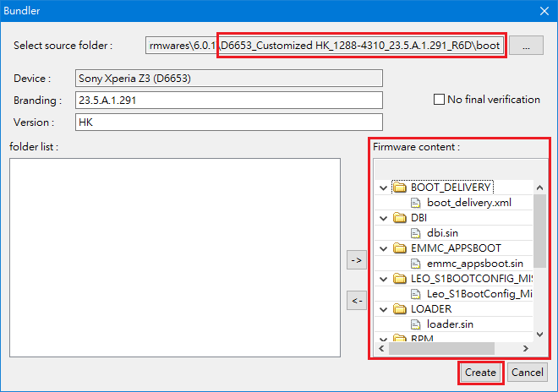The height and width of the screenshot is (392, 558).
Task: Click the boot_delivery.xml file icon
Action: pyautogui.click(x=415, y=203)
